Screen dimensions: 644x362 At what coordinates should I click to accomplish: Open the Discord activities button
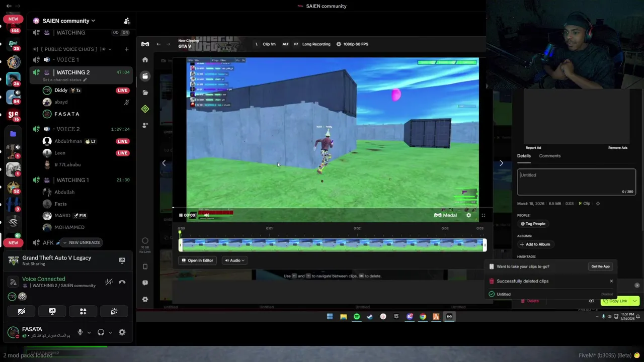tap(83, 312)
